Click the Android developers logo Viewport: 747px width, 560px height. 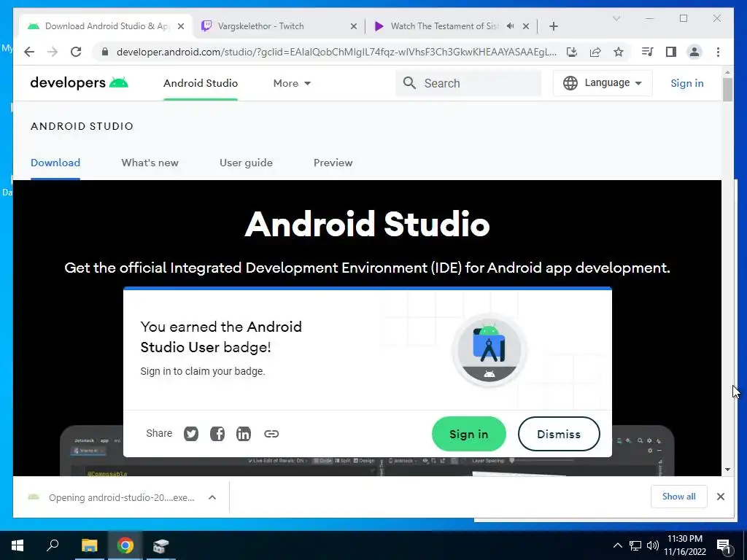79,83
